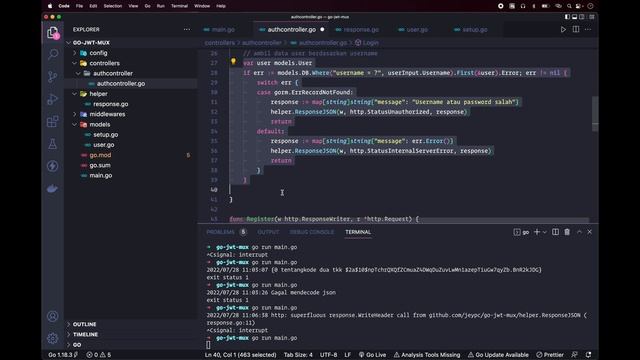640x360 pixels.
Task: Click Prettier in status bar
Action: click(550, 355)
